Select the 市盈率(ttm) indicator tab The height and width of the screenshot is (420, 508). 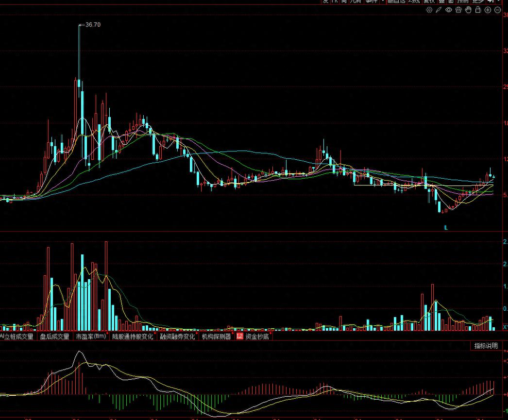[x=91, y=336]
